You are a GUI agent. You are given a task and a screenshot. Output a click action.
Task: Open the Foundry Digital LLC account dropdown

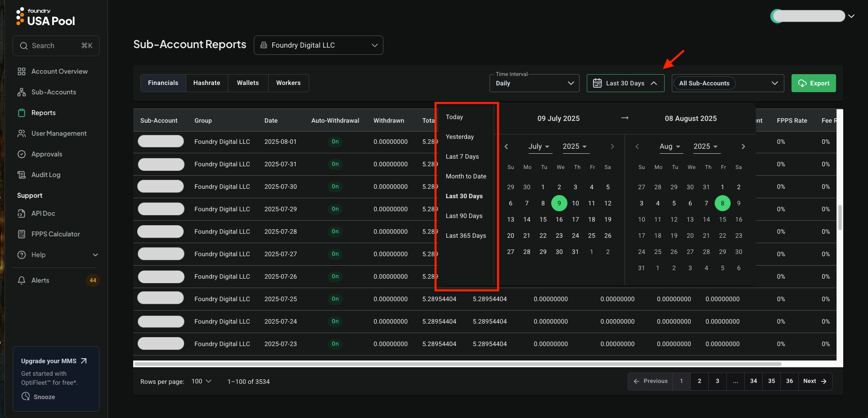pos(318,45)
